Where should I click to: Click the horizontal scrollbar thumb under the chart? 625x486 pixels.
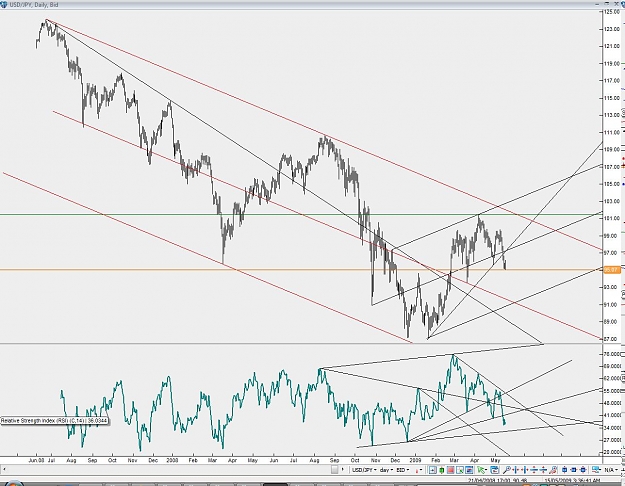pos(334,470)
